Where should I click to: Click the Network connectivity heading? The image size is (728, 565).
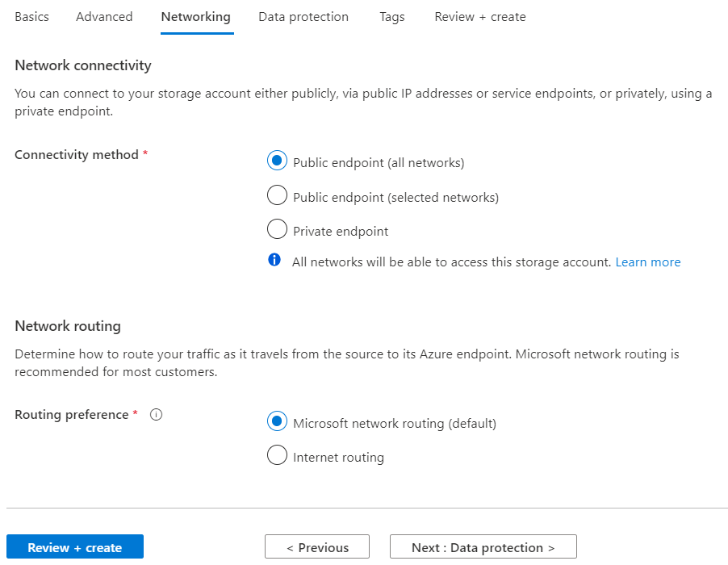(83, 65)
